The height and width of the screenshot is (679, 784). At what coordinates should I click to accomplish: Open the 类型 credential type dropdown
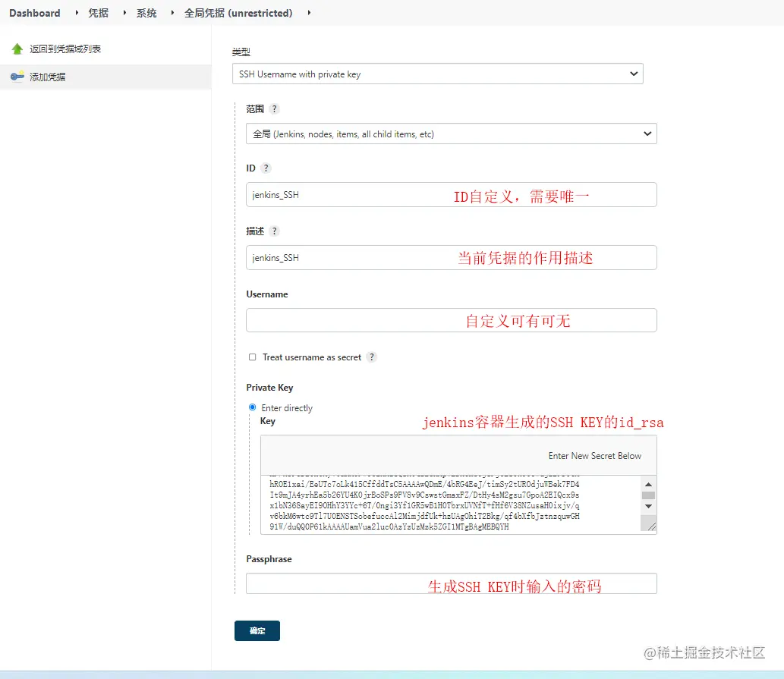pos(437,74)
